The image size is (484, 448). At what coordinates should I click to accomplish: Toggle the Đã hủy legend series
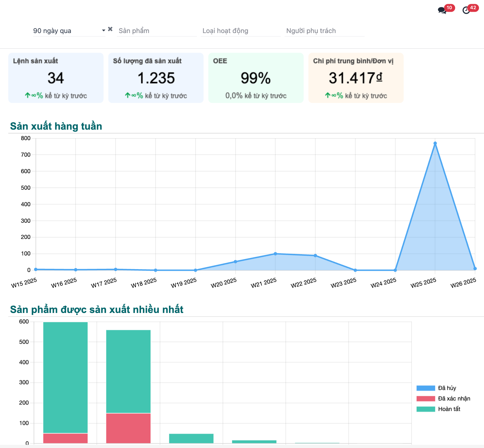click(x=447, y=388)
